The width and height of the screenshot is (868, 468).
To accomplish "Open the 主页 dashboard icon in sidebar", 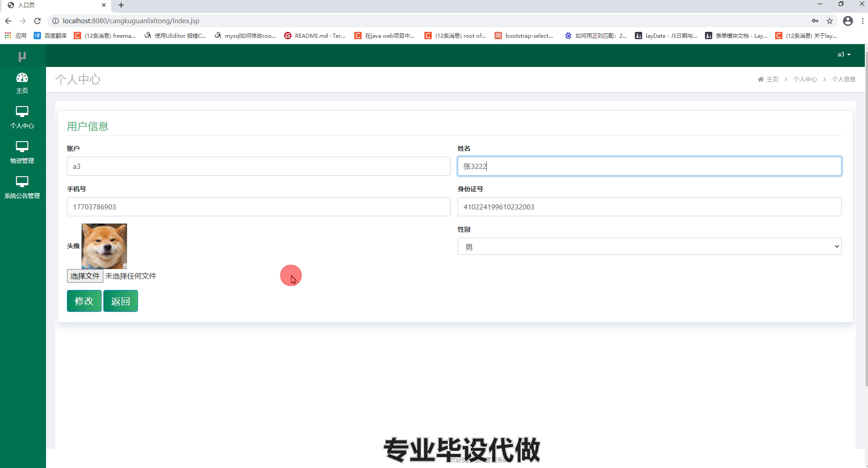I will (x=22, y=78).
